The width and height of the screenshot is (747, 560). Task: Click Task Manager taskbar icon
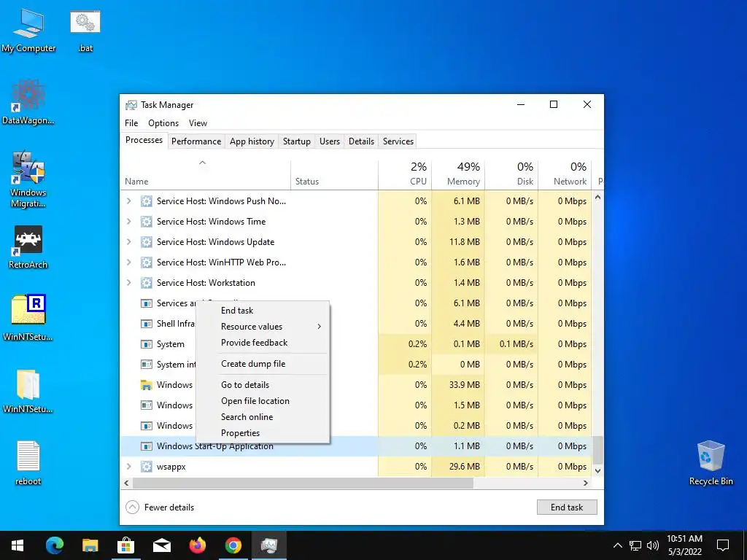click(268, 545)
